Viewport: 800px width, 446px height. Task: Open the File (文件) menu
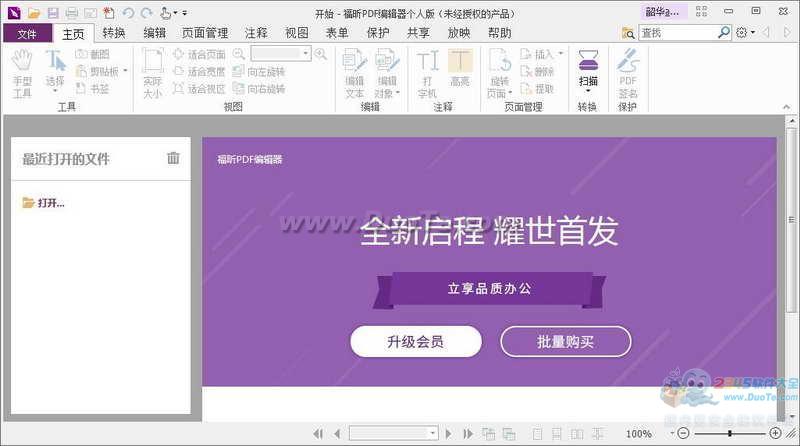coord(27,34)
